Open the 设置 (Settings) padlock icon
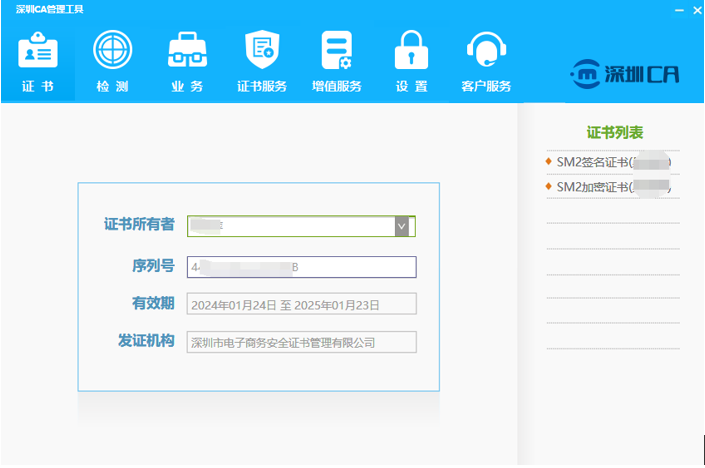This screenshot has width=705, height=468. tap(411, 51)
